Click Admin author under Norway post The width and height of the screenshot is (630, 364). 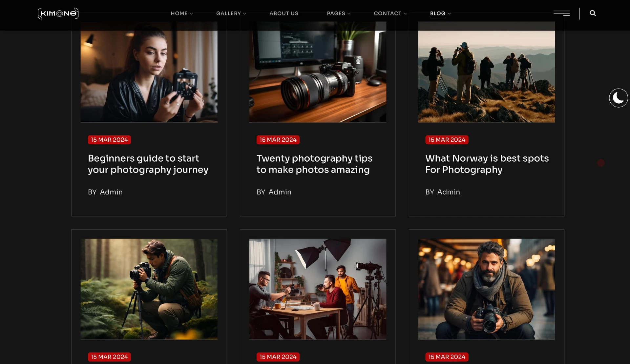pos(449,192)
